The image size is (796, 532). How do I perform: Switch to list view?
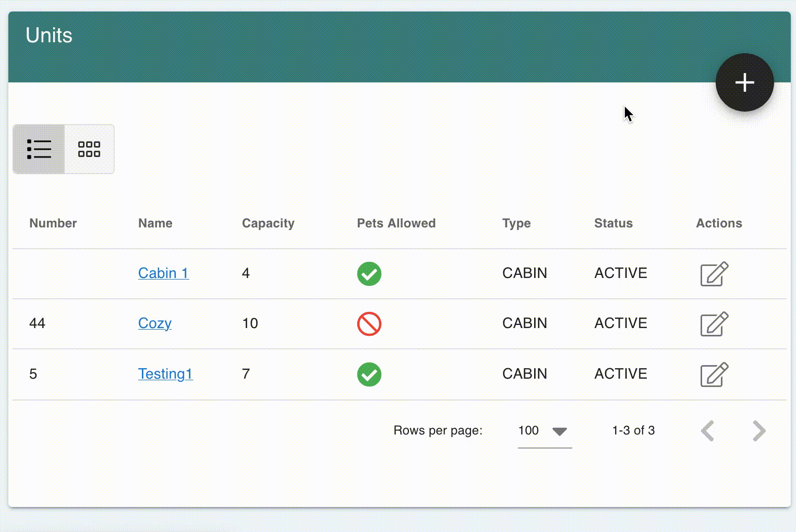click(39, 149)
